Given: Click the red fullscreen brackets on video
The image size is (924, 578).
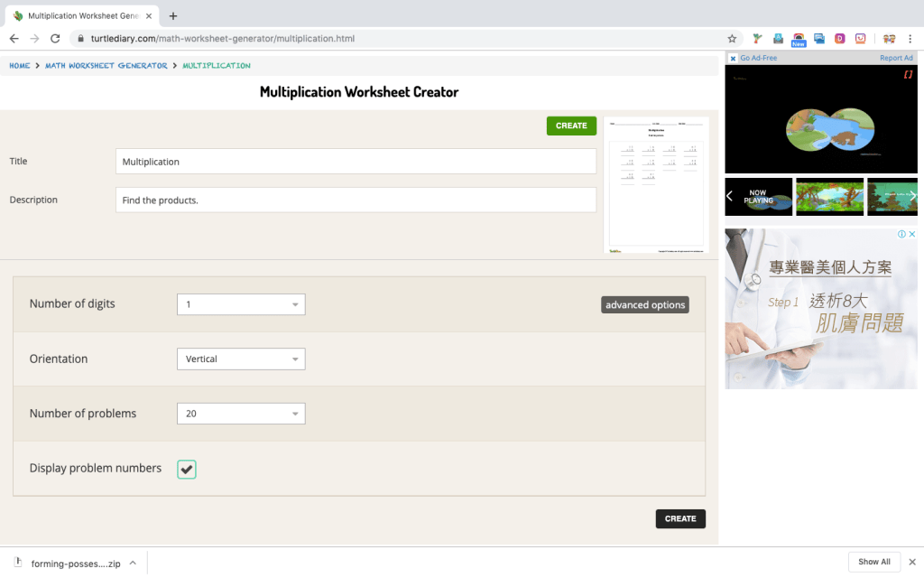Looking at the screenshot, I should (908, 75).
